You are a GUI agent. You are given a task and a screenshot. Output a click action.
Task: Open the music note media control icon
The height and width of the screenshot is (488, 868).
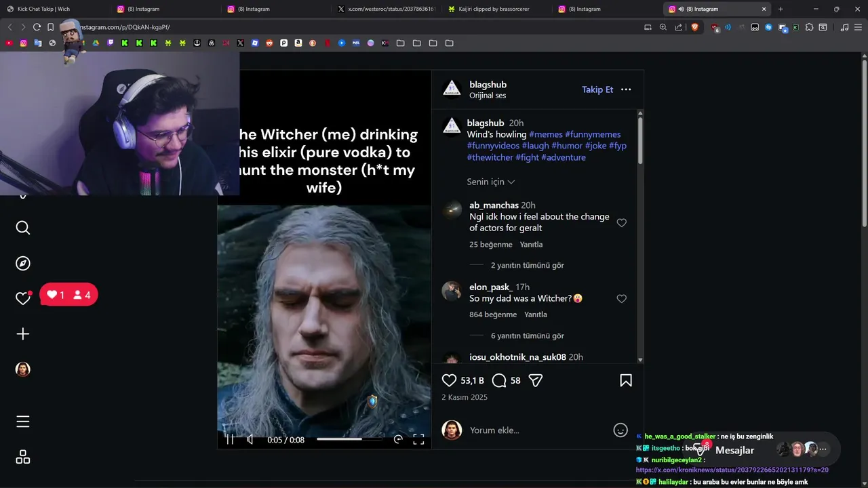click(x=844, y=27)
